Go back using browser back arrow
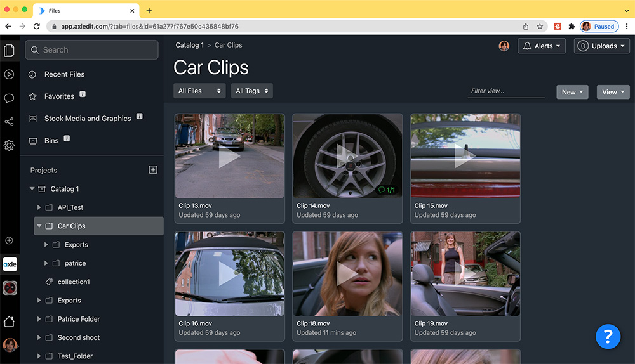 8,26
